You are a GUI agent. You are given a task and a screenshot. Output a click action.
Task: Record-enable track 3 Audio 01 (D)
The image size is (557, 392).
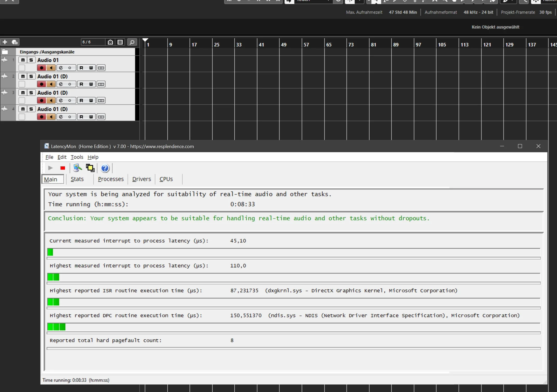42,100
